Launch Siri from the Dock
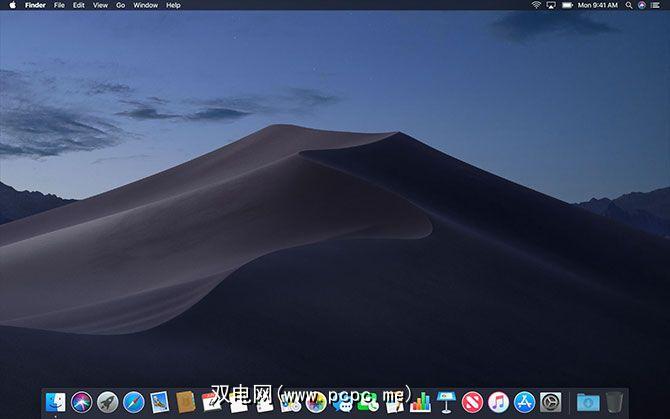Viewport: 670px width, 419px height. tap(81, 402)
